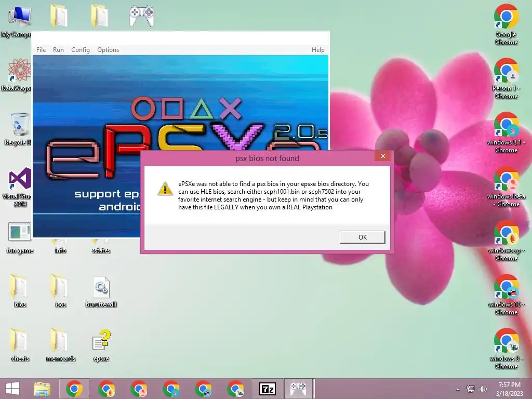Open the File menu in ePSXe
The width and height of the screenshot is (532, 399).
[41, 50]
